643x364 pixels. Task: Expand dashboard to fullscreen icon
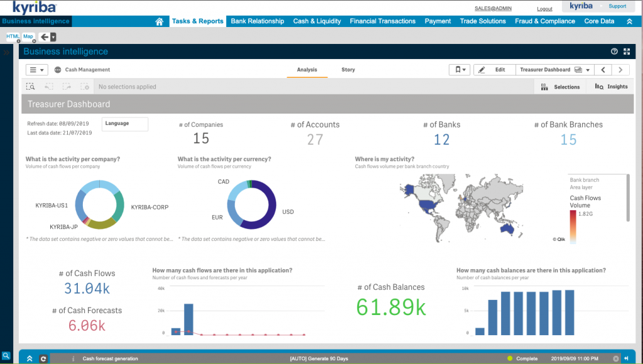(x=627, y=51)
